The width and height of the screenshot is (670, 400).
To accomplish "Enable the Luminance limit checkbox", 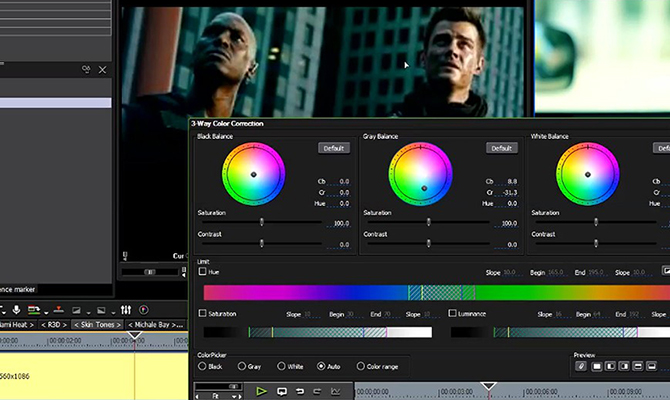I will [x=453, y=313].
